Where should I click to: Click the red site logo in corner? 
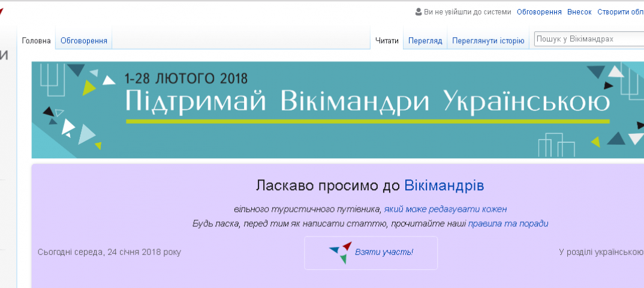click(x=2, y=11)
